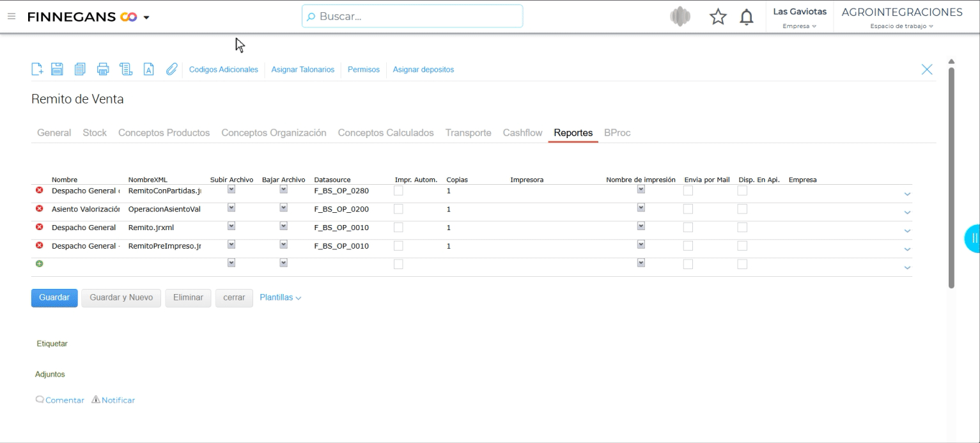Image resolution: width=980 pixels, height=443 pixels.
Task: Open Asignar depositos link
Action: tap(423, 70)
